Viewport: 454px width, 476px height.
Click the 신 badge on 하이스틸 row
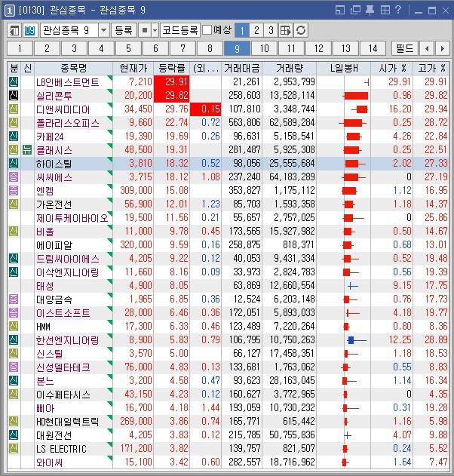14,164
